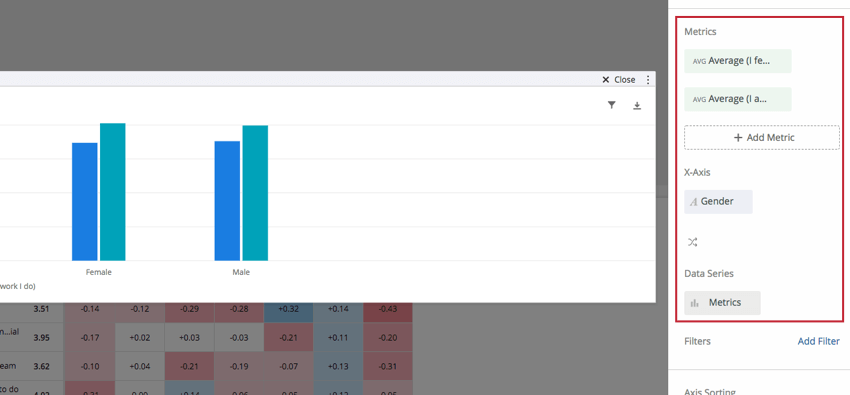Viewport: 850px width, 395px height.
Task: Click the X-Axis section heading
Action: coord(697,172)
